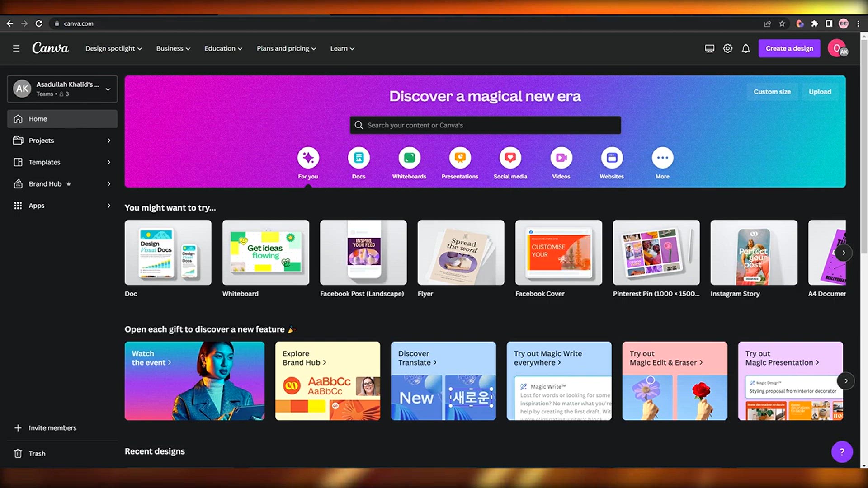This screenshot has height=488, width=868.
Task: Go to Home in the sidebar
Action: click(x=62, y=119)
